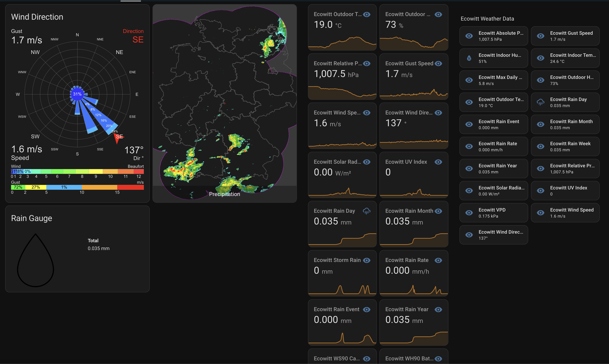Click eye icon beside Indoor Temperature 24.6 °C
Screen dimensions: 609x364
click(541, 58)
